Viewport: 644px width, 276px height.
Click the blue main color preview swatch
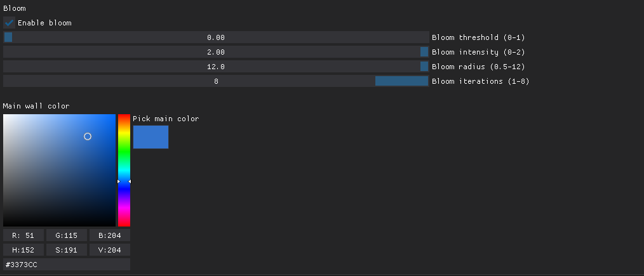coord(151,137)
